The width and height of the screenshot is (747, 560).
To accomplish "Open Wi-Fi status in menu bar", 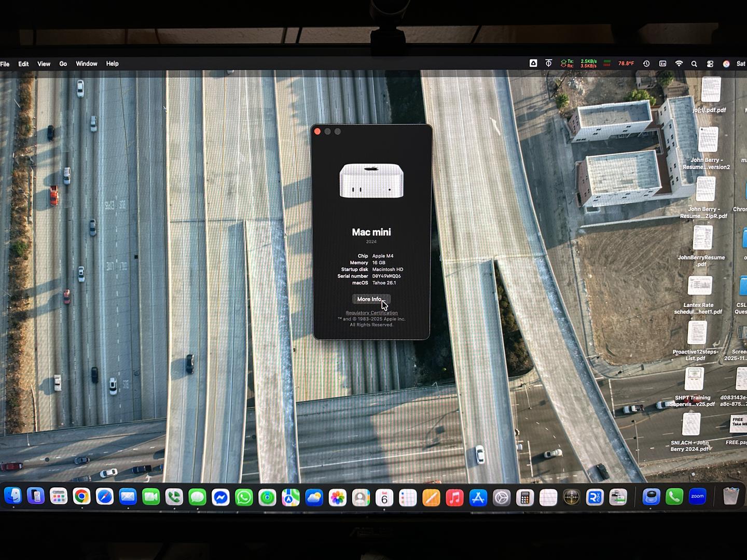I will pyautogui.click(x=679, y=63).
